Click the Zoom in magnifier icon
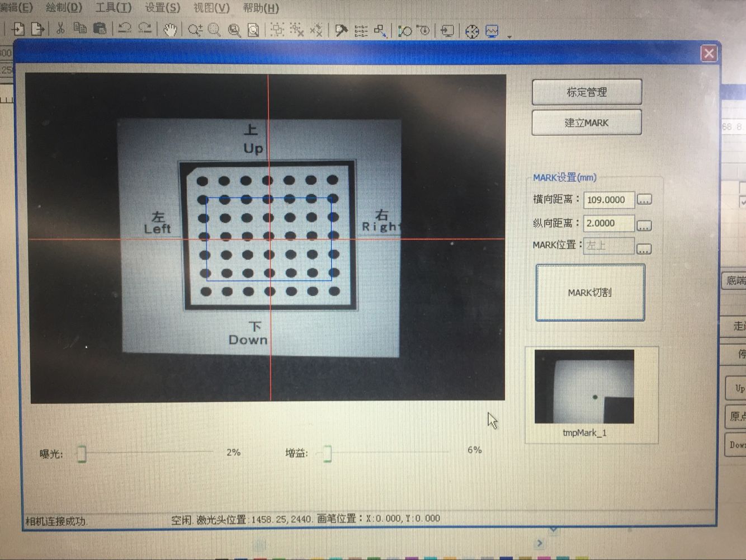 (x=195, y=30)
